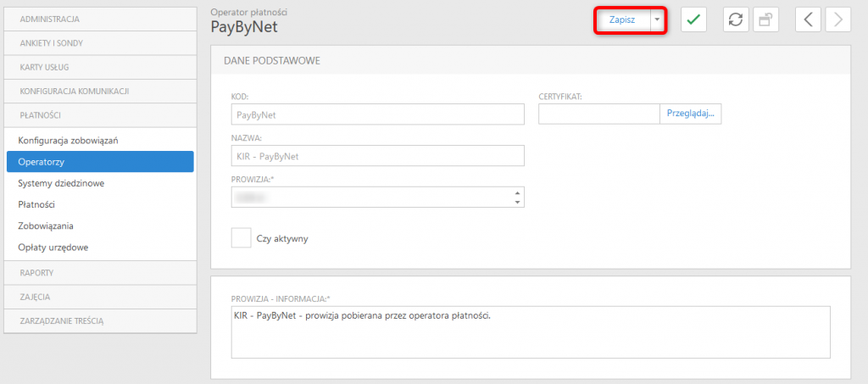Open Konfiguracja zobowiązań menu item
This screenshot has width=868, height=384.
(x=100, y=141)
